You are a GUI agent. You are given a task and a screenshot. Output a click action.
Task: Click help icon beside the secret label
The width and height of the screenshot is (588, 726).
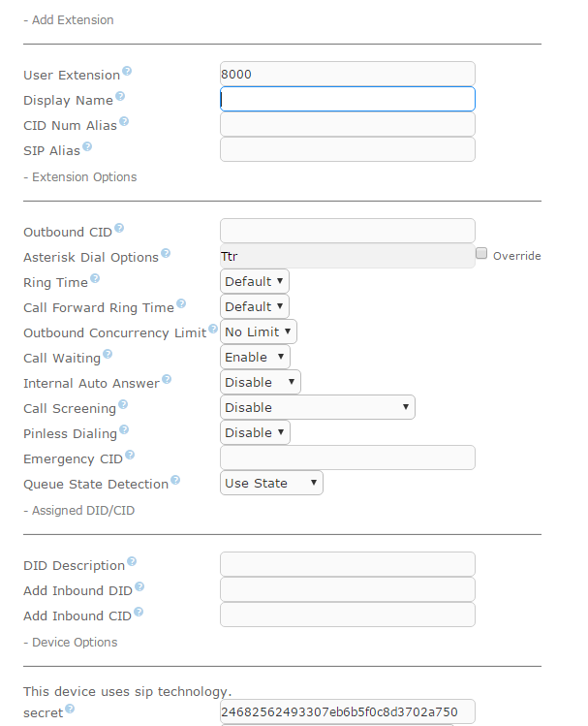coord(69,710)
